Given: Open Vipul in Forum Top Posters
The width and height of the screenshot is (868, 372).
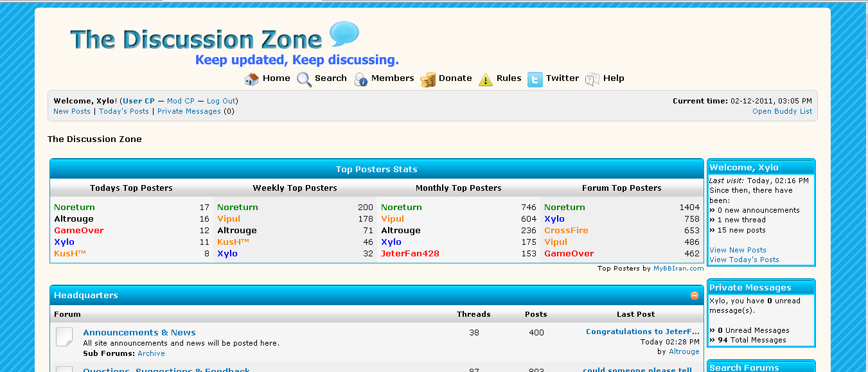Looking at the screenshot, I should click(556, 242).
